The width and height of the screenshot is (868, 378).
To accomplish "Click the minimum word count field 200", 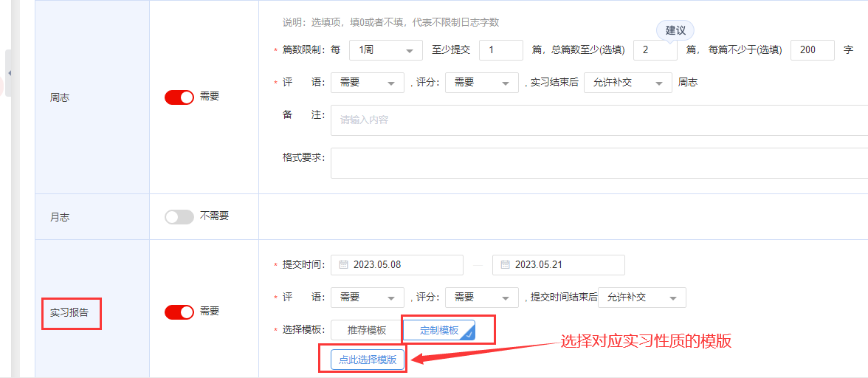I will [x=812, y=50].
